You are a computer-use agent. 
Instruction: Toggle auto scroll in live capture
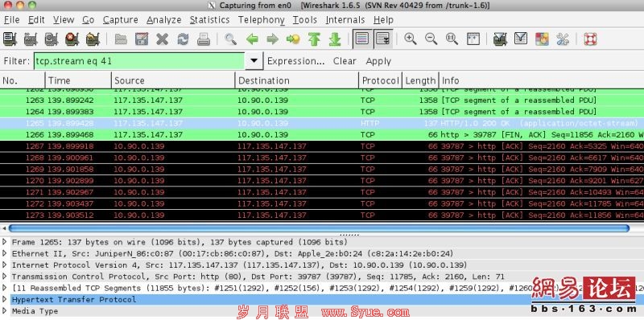[383, 39]
